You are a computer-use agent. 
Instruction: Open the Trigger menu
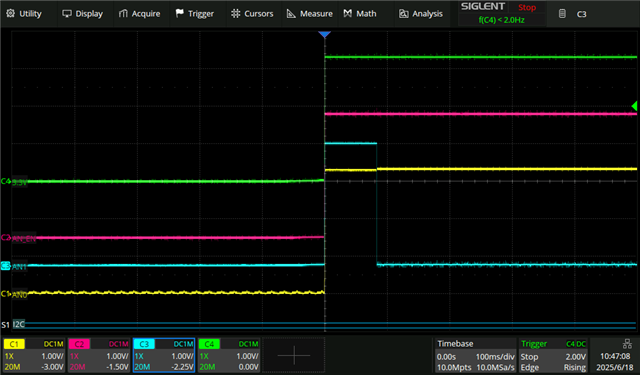(195, 13)
